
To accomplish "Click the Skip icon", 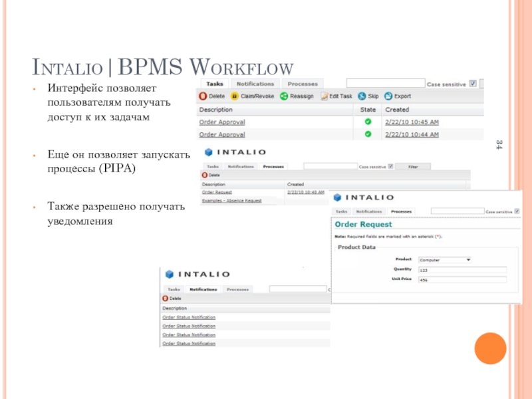I will tap(362, 96).
